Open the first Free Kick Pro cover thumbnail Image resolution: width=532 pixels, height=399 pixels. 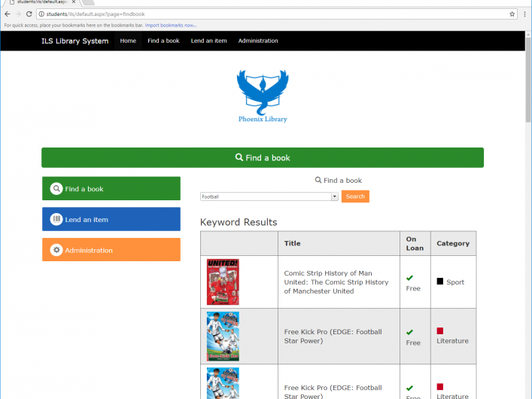click(x=223, y=337)
